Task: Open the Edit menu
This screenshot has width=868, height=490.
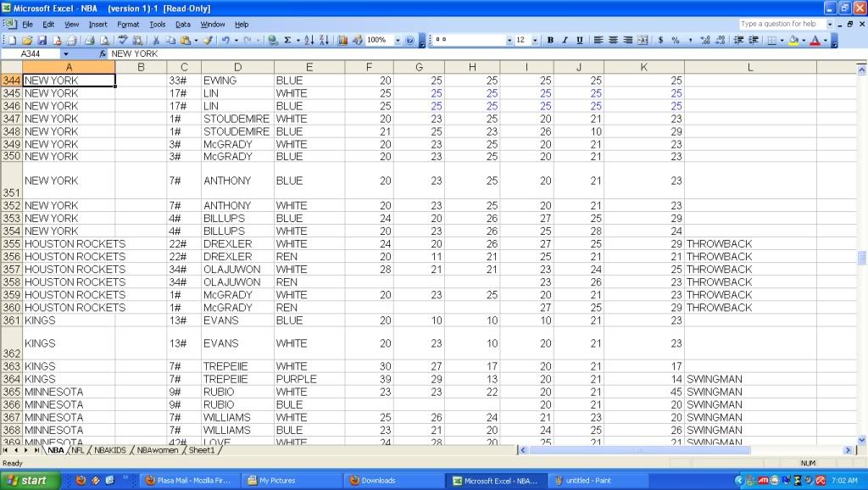Action: (x=48, y=25)
